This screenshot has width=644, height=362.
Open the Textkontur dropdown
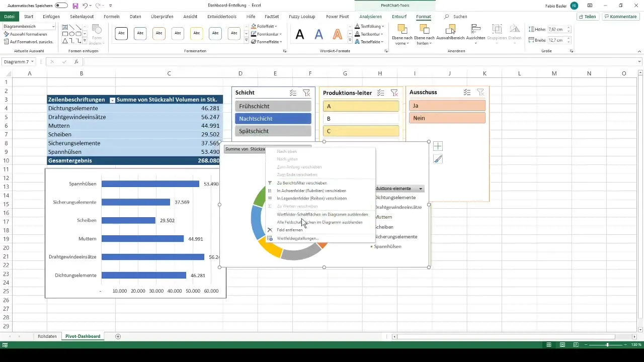click(x=369, y=34)
